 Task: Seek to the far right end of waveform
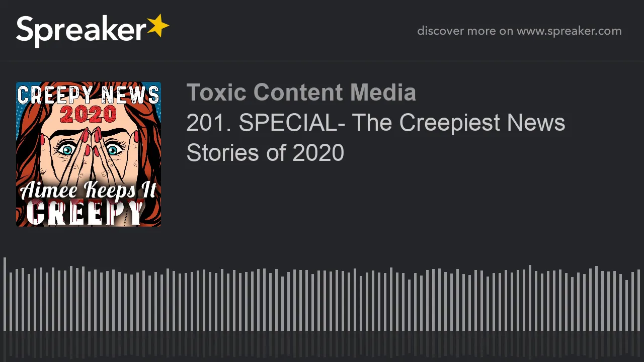tap(638, 300)
